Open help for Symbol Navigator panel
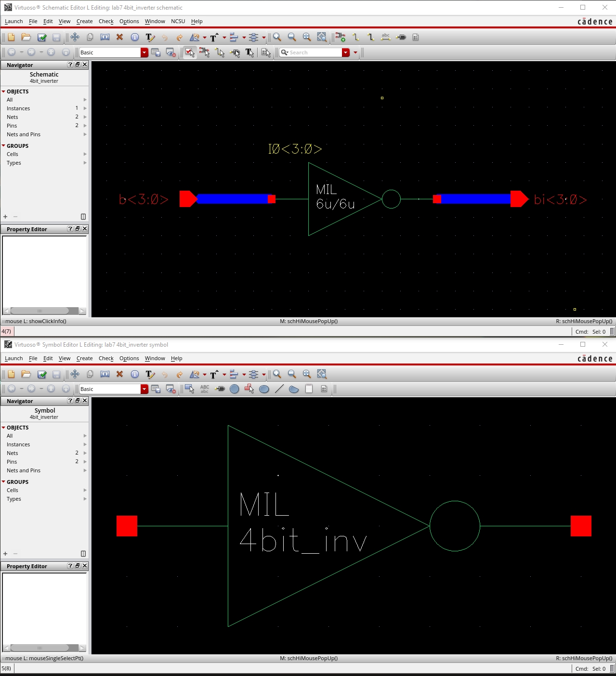Screen dimensions: 616x676 [x=70, y=401]
